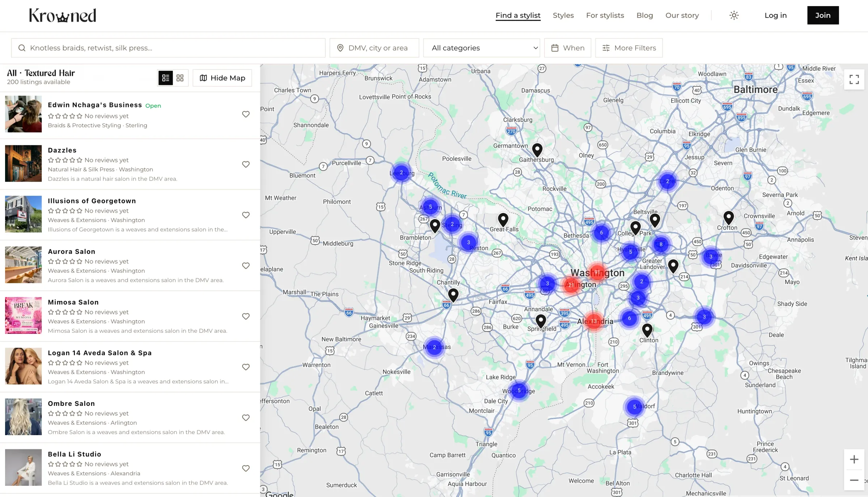Favorite Logan 14 Aveda Salon & Spa

(246, 367)
